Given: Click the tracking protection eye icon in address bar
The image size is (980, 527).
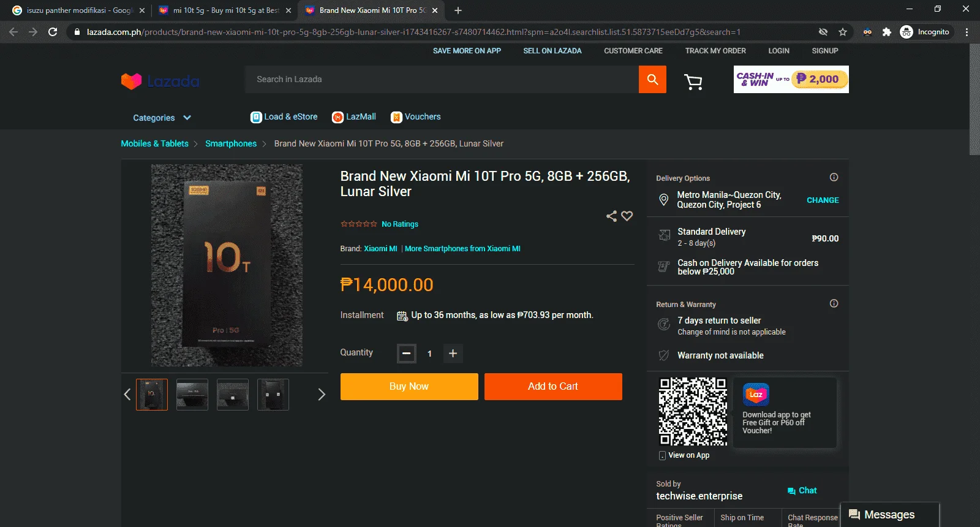Looking at the screenshot, I should (823, 32).
